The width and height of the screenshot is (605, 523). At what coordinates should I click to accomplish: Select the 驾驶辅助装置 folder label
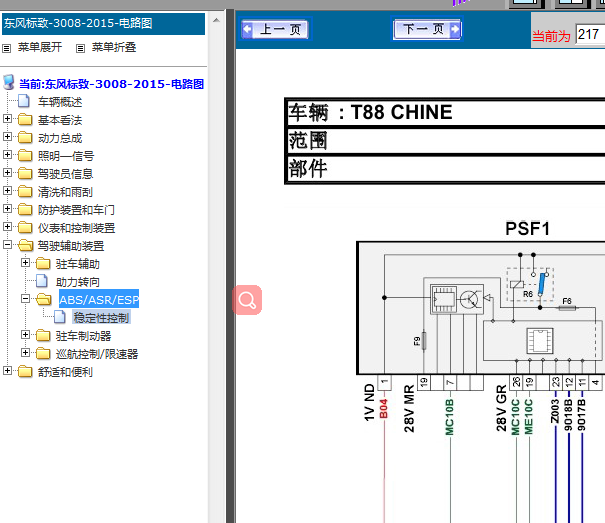click(x=71, y=246)
